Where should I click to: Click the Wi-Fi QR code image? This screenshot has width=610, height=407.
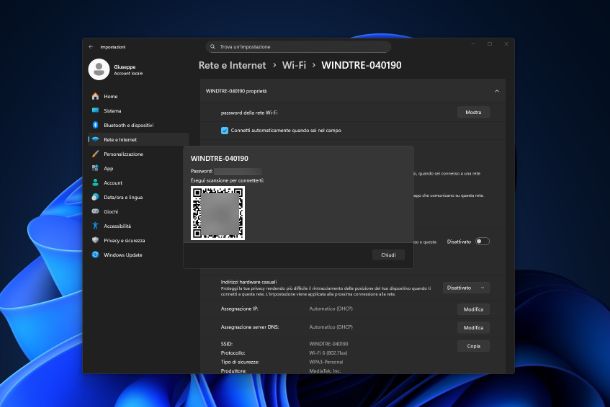coord(218,213)
